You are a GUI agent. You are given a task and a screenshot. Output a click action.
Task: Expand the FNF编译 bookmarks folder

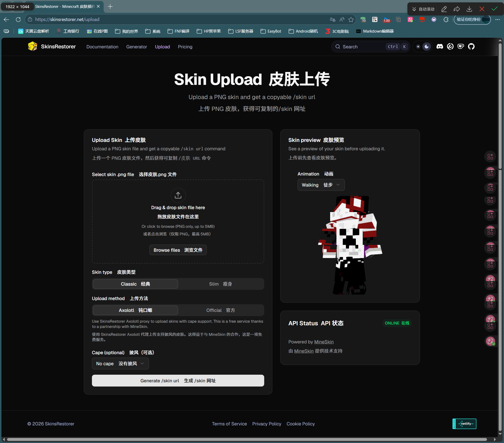[178, 31]
